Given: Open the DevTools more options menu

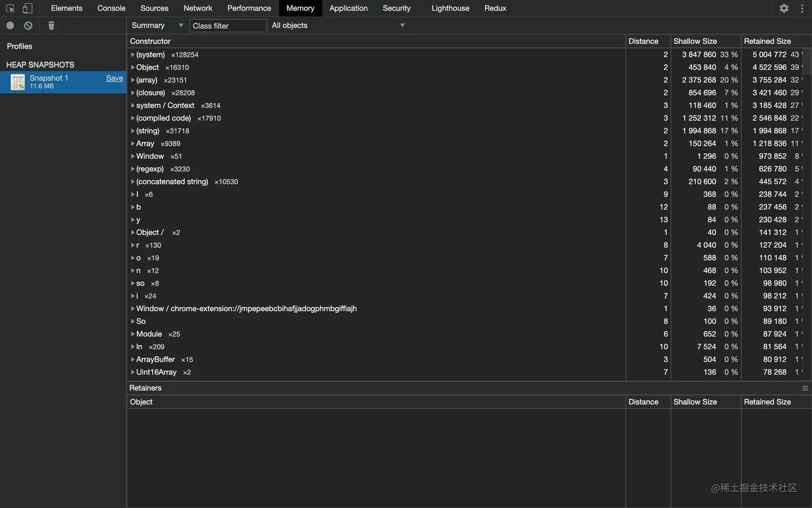Looking at the screenshot, I should [x=802, y=8].
